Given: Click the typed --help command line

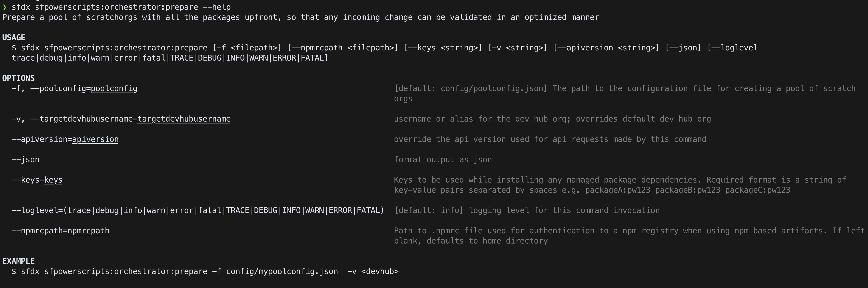Looking at the screenshot, I should click(121, 7).
